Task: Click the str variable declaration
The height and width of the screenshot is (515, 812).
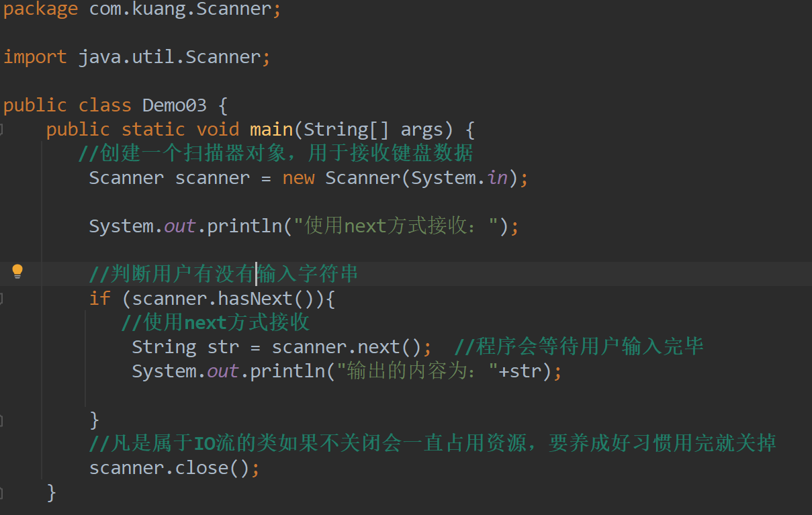Action: 223,347
